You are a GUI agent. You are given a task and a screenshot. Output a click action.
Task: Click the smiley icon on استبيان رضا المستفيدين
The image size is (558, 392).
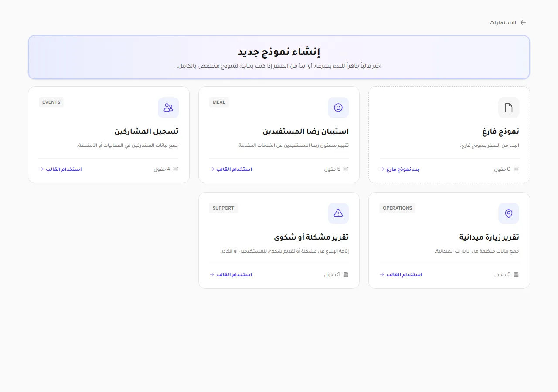coord(338,108)
